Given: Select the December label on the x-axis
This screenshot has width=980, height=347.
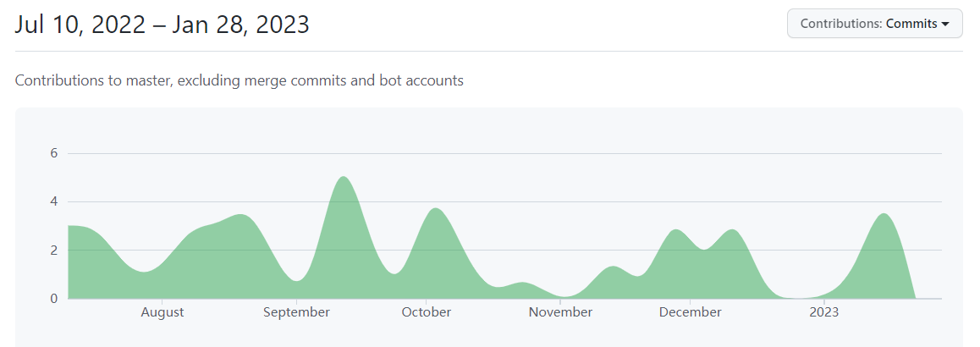Looking at the screenshot, I should coord(690,312).
